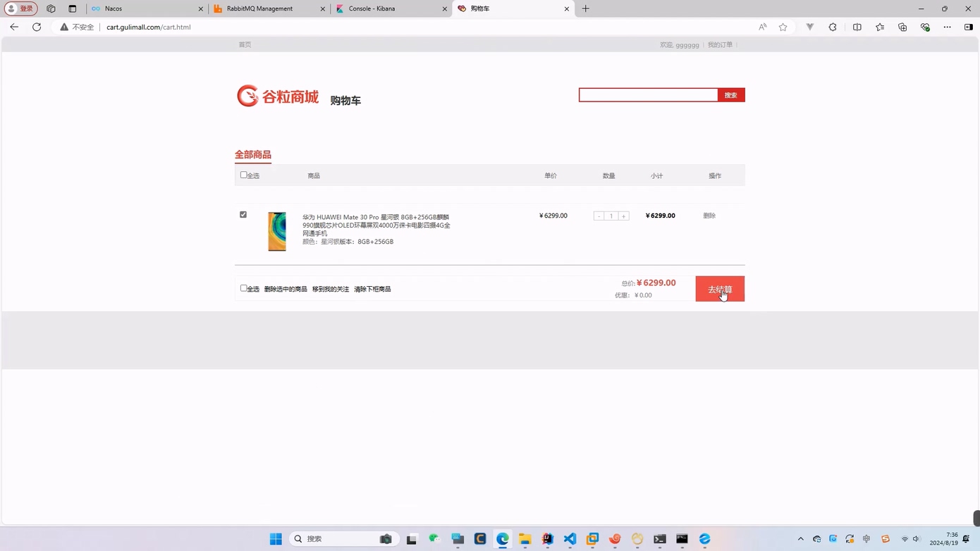The height and width of the screenshot is (551, 980).
Task: Click the red-bordered search input field
Action: click(648, 95)
